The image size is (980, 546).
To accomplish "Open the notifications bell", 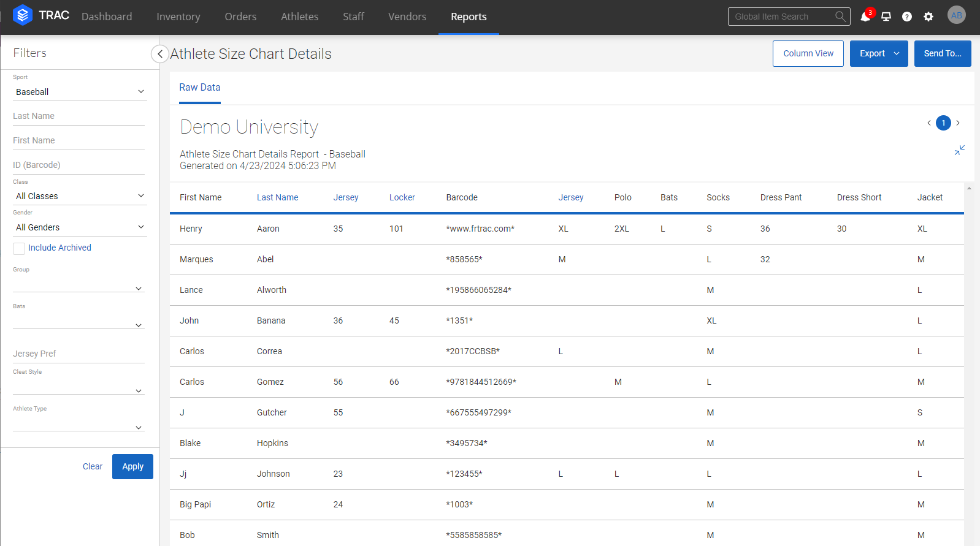I will (x=865, y=17).
